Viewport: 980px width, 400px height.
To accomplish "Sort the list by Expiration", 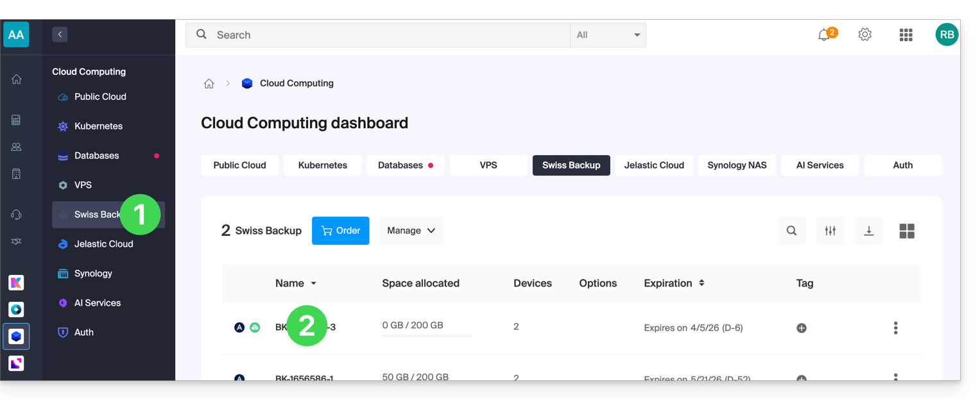I will (701, 283).
